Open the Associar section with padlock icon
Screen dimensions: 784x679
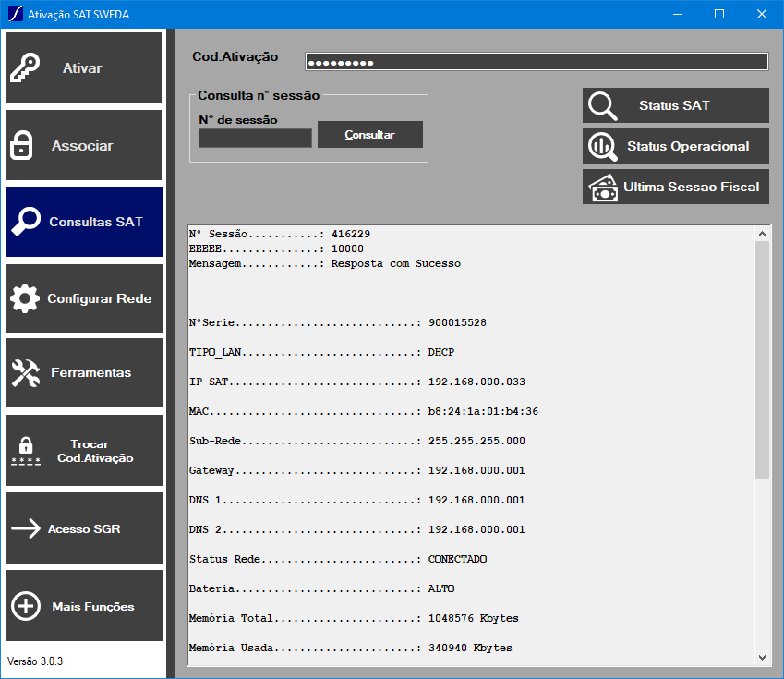83,145
